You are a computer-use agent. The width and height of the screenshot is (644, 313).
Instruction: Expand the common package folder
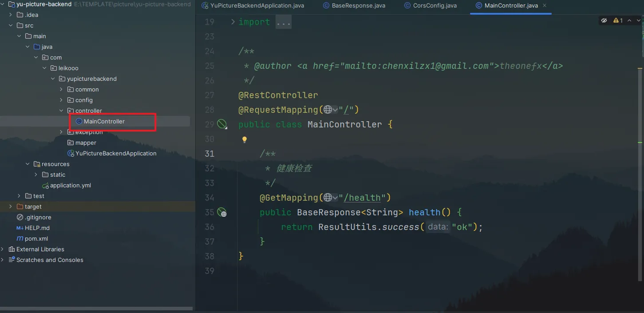click(62, 89)
